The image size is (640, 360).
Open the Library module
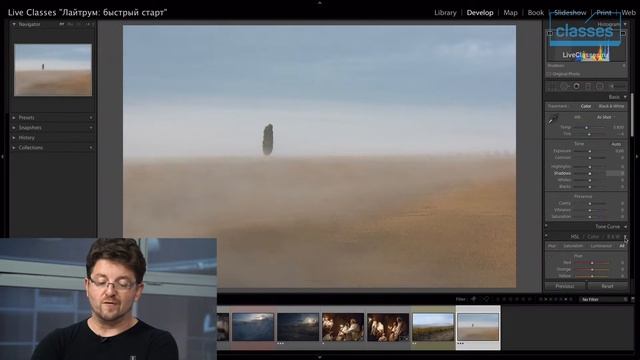click(445, 13)
